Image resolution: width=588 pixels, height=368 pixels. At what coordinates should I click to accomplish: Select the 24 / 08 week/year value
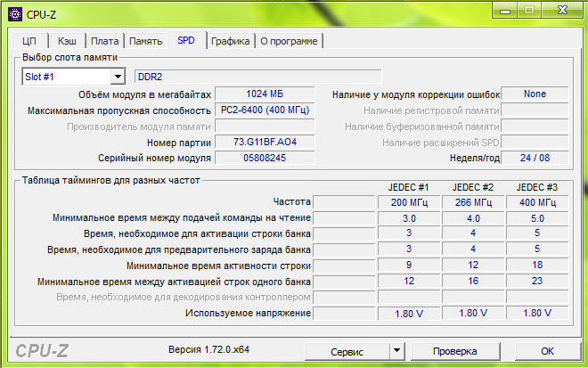click(535, 158)
